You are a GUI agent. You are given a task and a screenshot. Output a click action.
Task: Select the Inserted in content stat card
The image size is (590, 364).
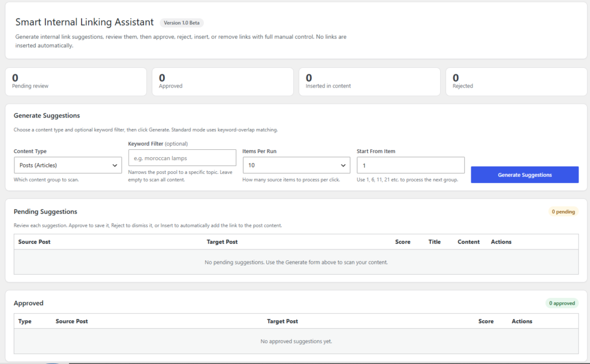pyautogui.click(x=369, y=82)
